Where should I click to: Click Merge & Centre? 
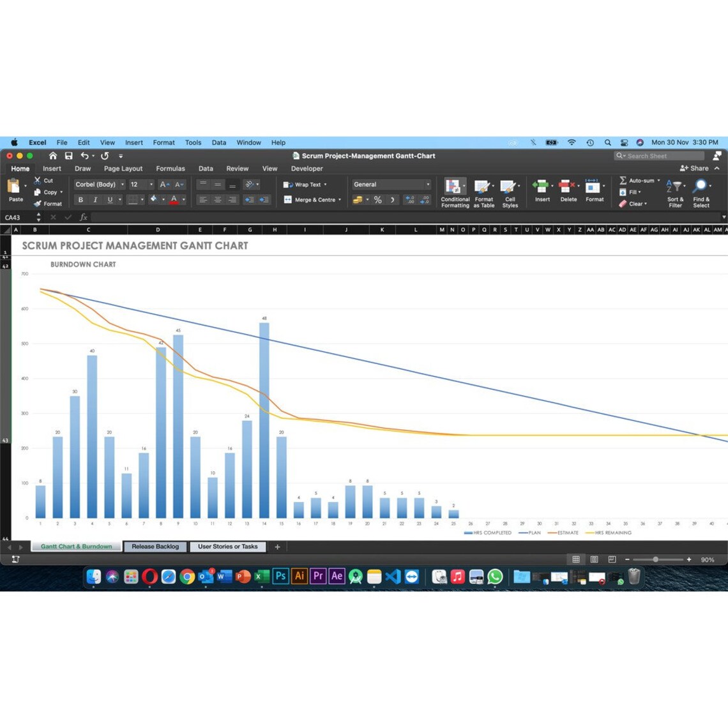(x=314, y=199)
